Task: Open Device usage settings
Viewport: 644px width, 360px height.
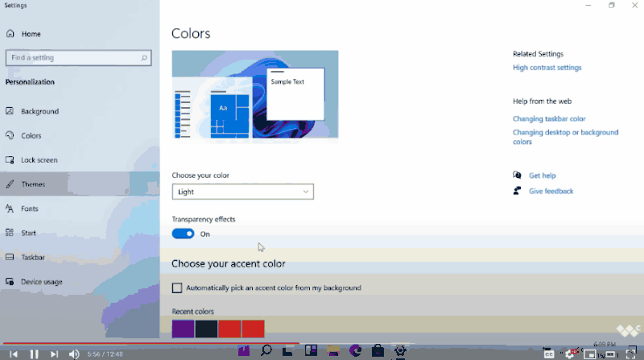Action: (x=35, y=282)
